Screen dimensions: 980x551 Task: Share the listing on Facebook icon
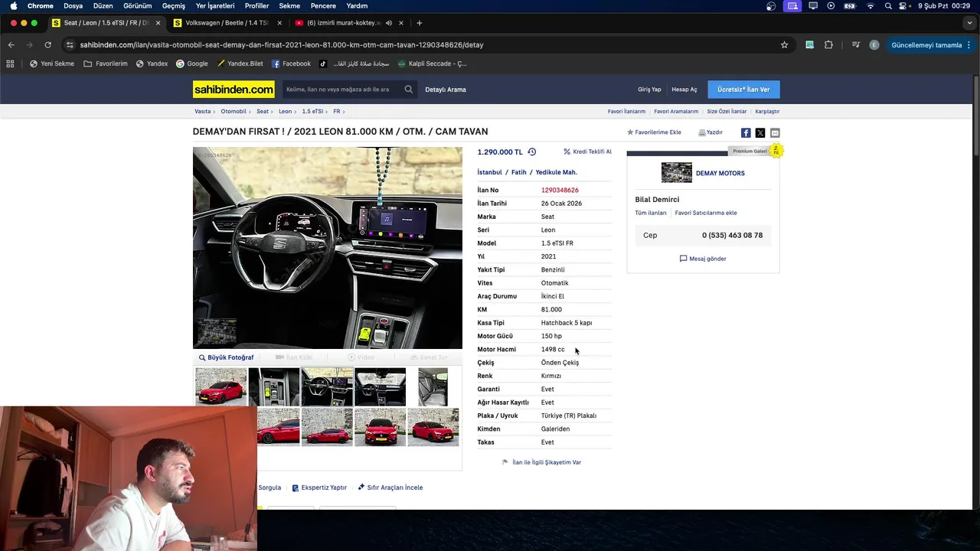pyautogui.click(x=746, y=132)
